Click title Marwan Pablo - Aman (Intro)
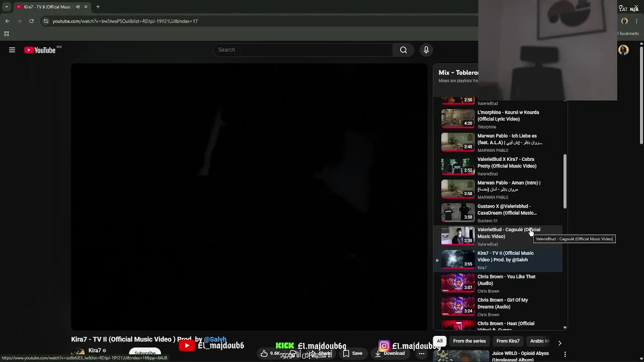644x362 pixels. [x=509, y=186]
